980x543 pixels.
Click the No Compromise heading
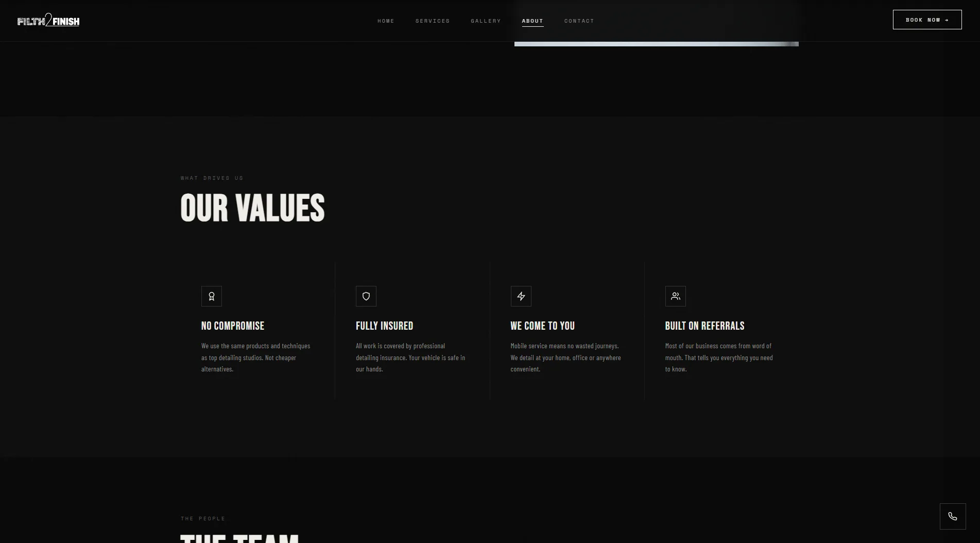coord(233,326)
